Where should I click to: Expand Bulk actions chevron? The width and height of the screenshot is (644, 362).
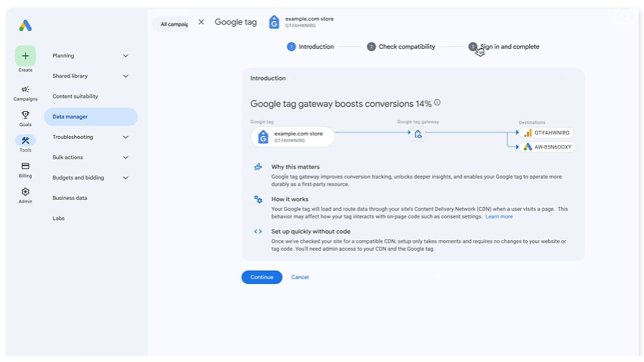tap(126, 157)
